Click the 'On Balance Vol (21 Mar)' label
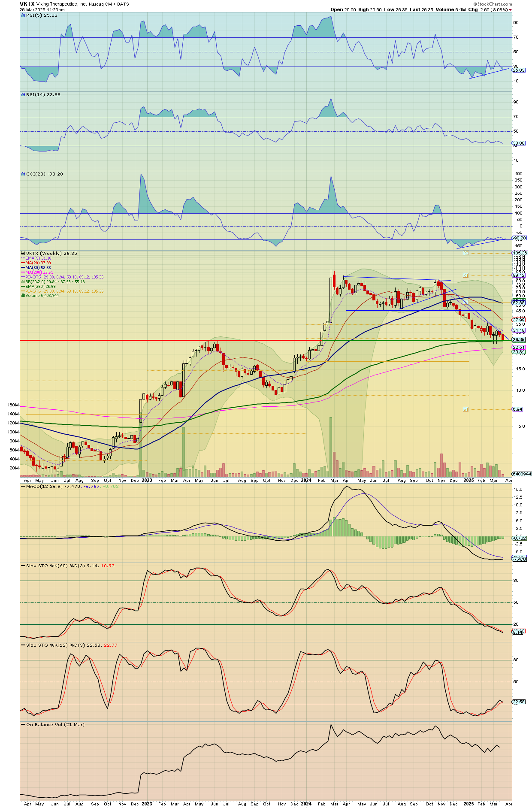 point(55,725)
